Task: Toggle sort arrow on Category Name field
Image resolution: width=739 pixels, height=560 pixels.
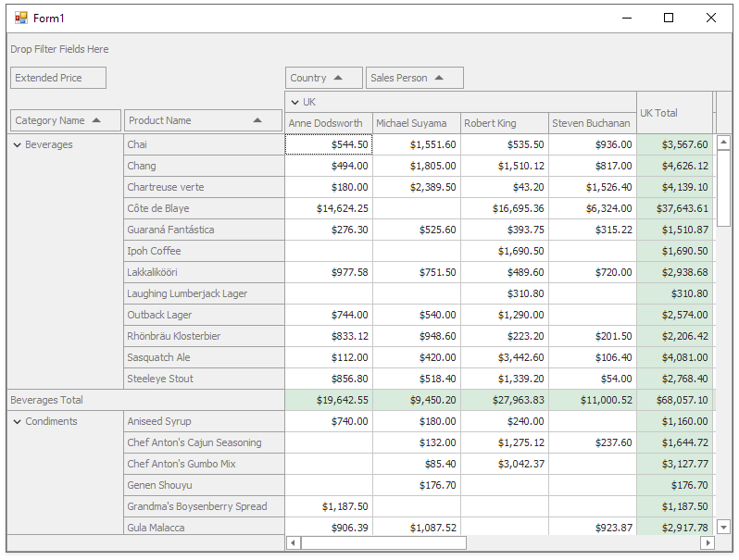Action: 96,120
